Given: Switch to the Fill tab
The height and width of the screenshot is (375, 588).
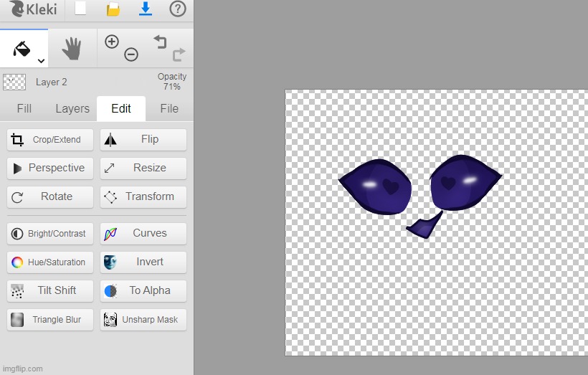Looking at the screenshot, I should (24, 109).
